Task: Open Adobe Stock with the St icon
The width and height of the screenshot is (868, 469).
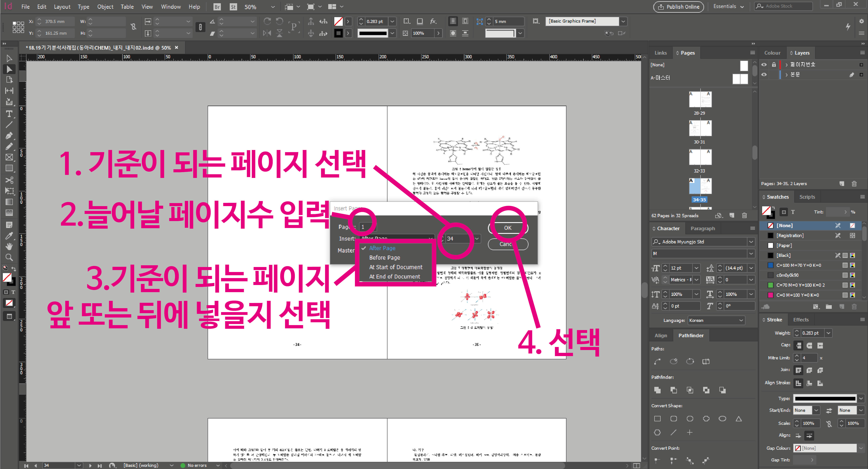Action: coord(233,7)
